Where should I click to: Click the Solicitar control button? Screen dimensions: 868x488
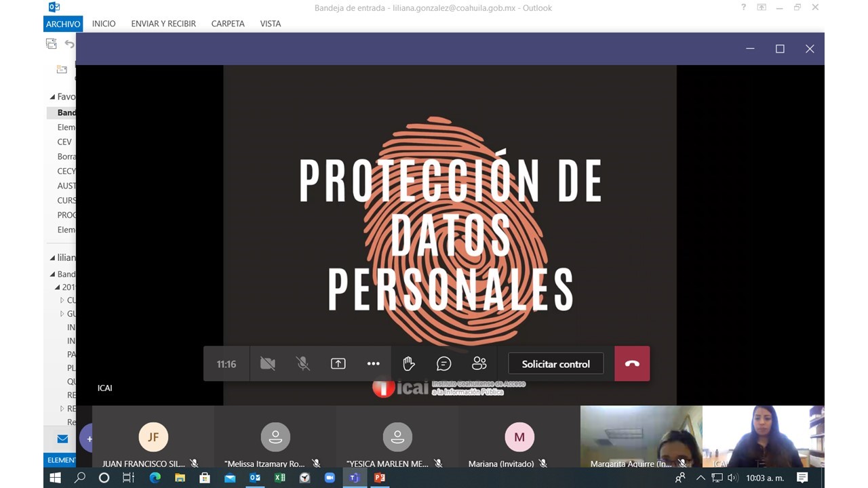click(555, 364)
